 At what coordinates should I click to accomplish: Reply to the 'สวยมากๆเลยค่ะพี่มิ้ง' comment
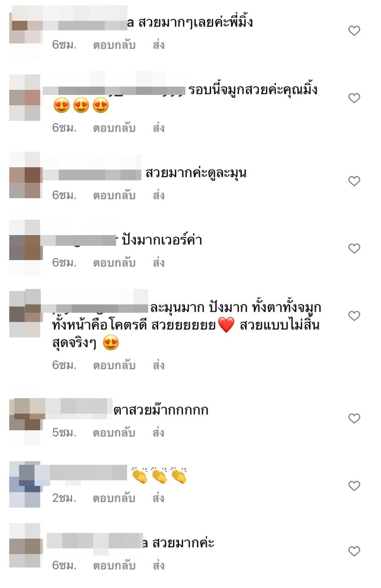click(x=114, y=45)
